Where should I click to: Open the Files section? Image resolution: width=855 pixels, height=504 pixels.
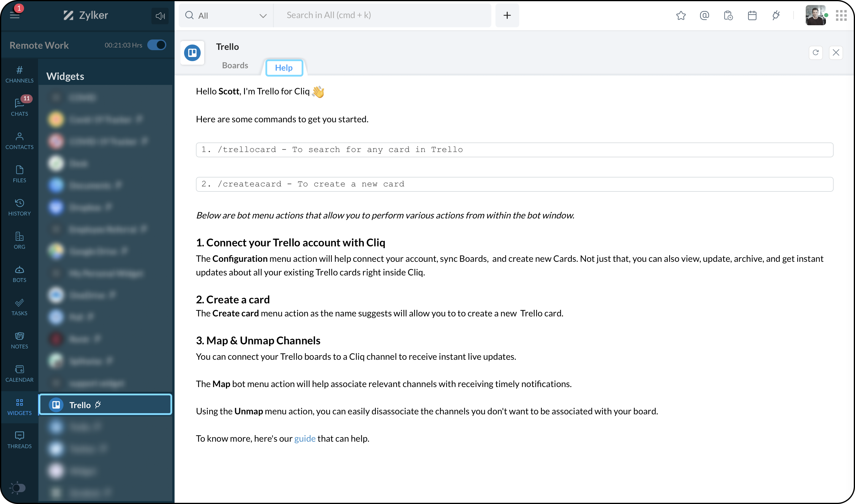pyautogui.click(x=19, y=174)
